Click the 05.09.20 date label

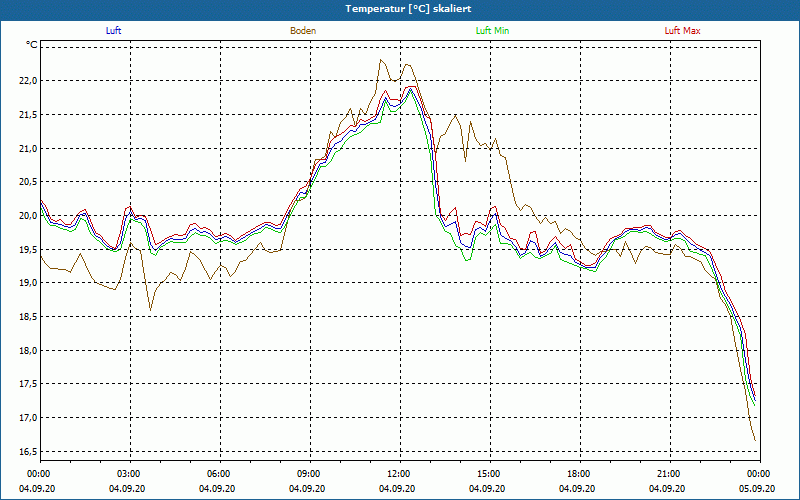757,488
